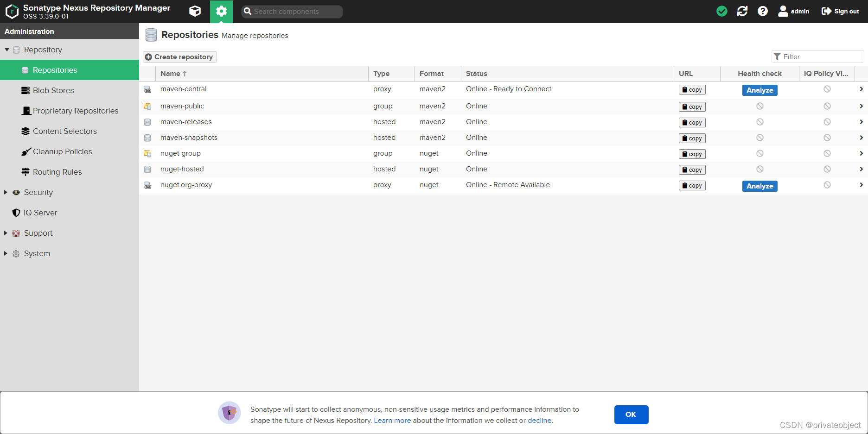This screenshot has height=434, width=868.
Task: Click OK on the metrics banner
Action: coord(631,415)
